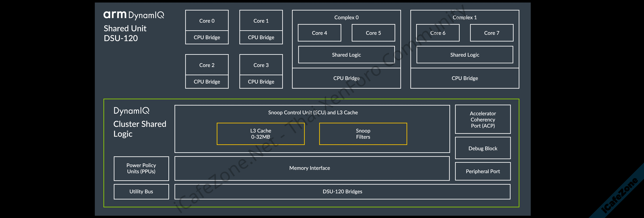
Task: Select the Core 3 block
Action: point(261,65)
